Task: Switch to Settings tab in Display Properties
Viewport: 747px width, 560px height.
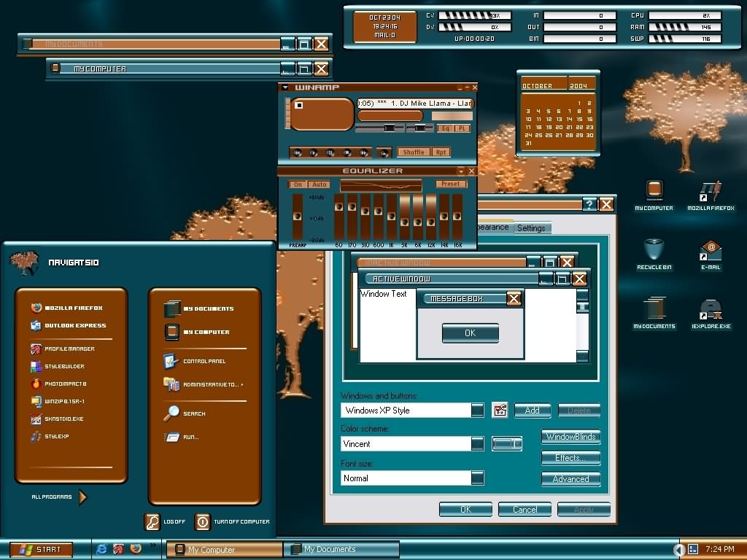Action: tap(531, 228)
